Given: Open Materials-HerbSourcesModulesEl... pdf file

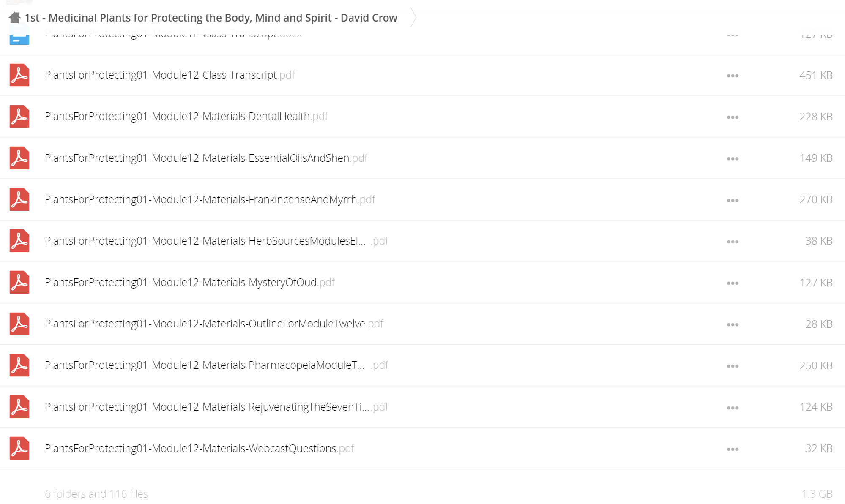Looking at the screenshot, I should [216, 241].
